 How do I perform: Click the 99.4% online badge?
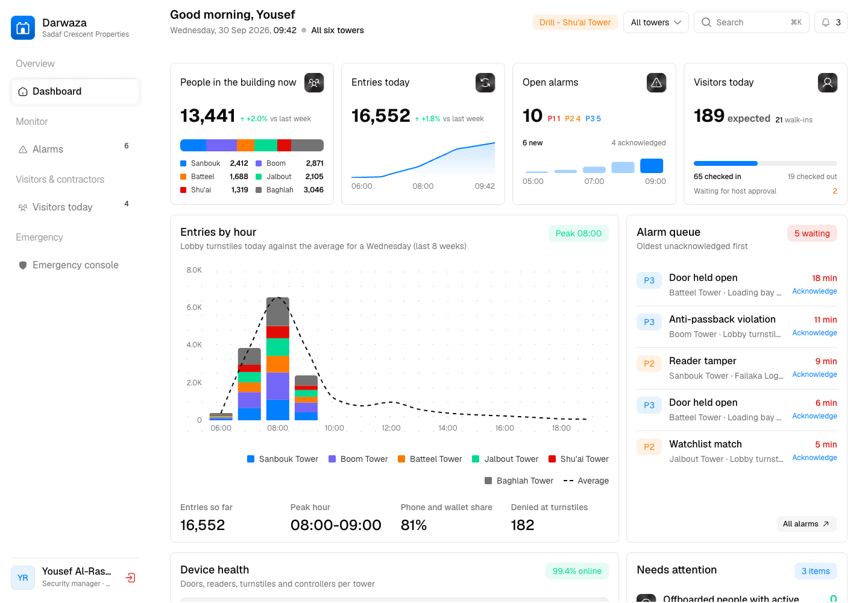click(x=577, y=571)
